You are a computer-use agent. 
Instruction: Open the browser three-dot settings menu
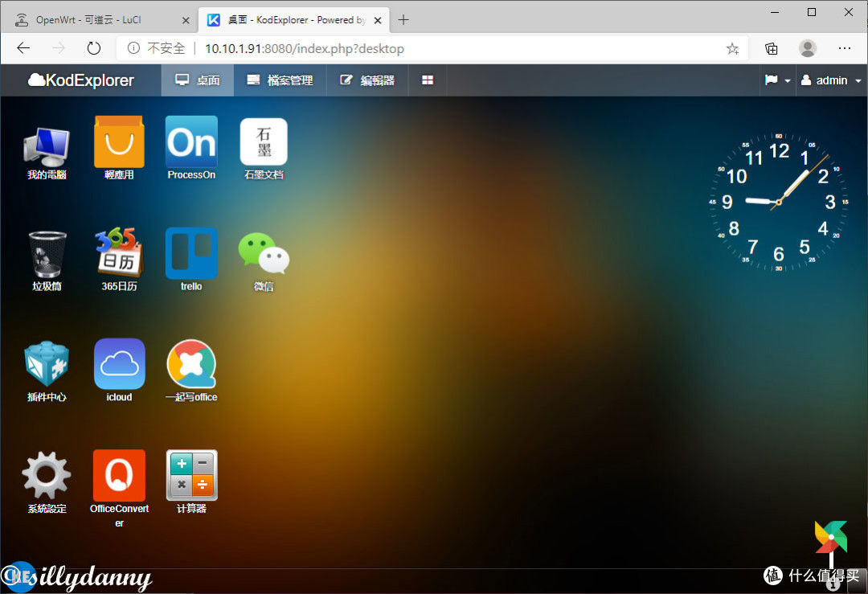click(x=845, y=48)
